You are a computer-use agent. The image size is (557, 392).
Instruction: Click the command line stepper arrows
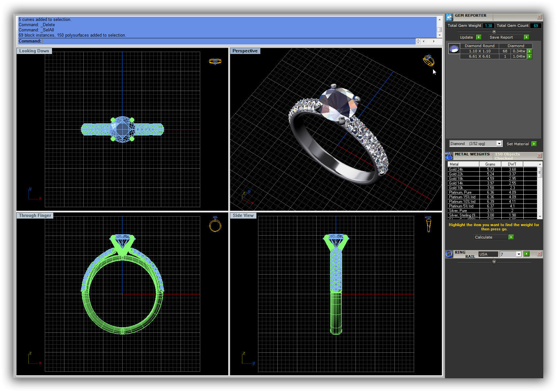(x=418, y=41)
